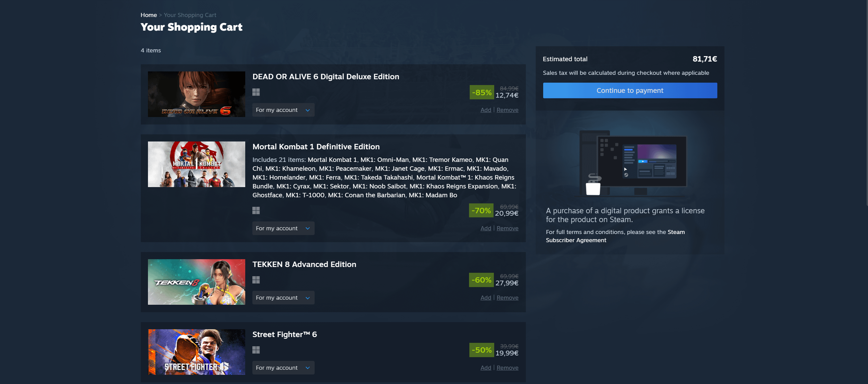Remove DEAD OR ALIVE 6 from cart

507,110
